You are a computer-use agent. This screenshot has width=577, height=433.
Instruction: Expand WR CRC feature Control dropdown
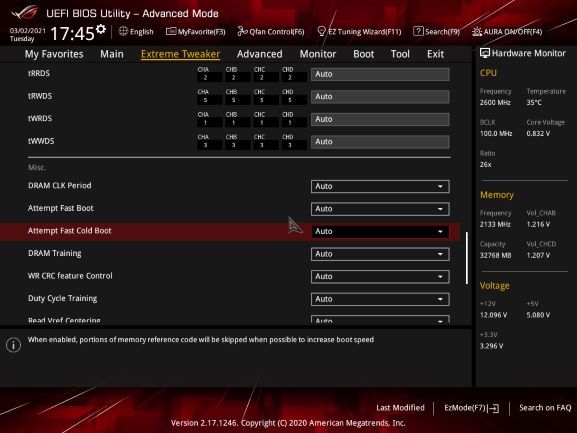pos(380,277)
